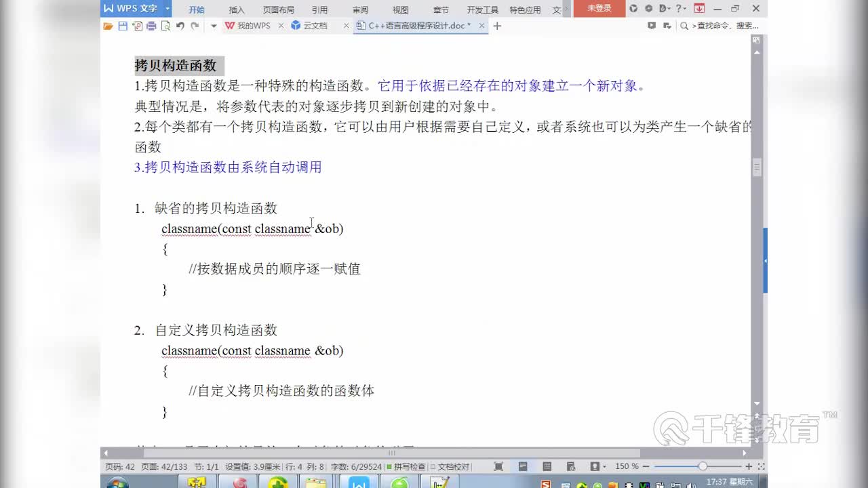The image size is (868, 488).
Task: Open a file with the folder icon
Action: tap(108, 25)
